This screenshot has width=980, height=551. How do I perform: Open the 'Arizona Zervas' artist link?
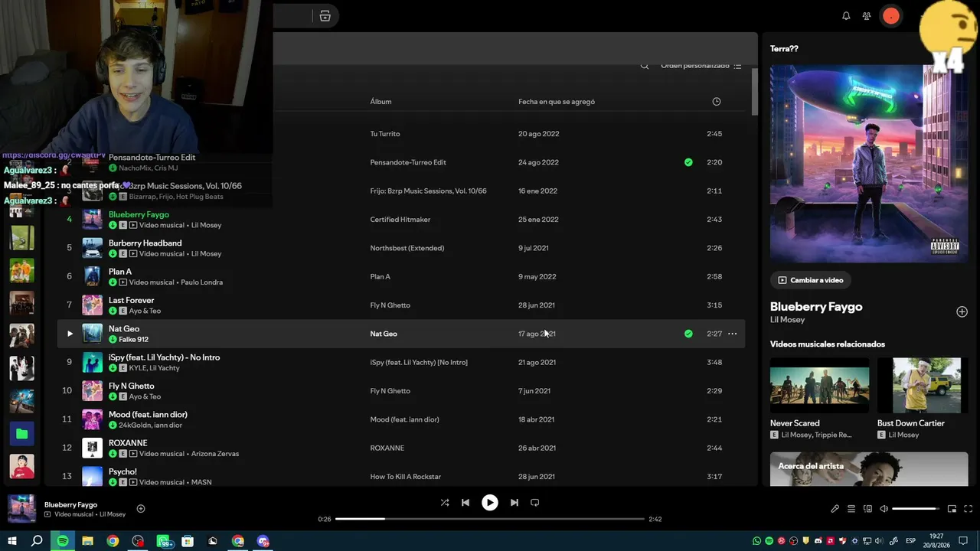(215, 454)
